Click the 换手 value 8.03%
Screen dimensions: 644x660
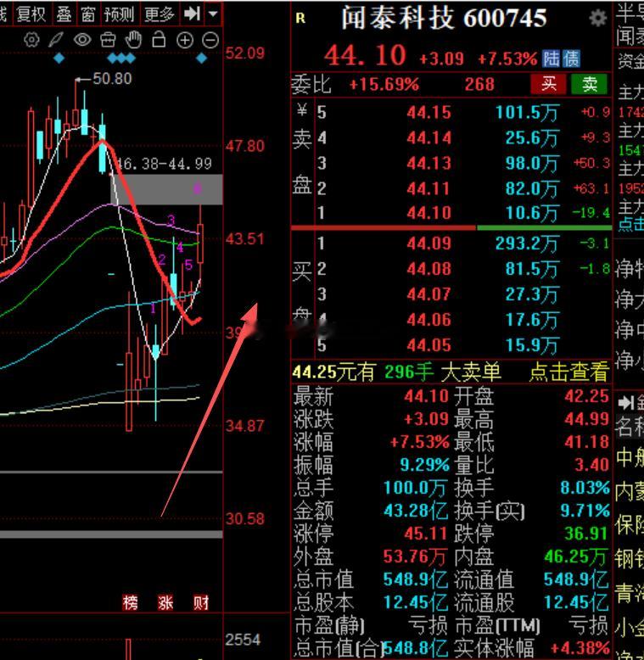tap(585, 488)
